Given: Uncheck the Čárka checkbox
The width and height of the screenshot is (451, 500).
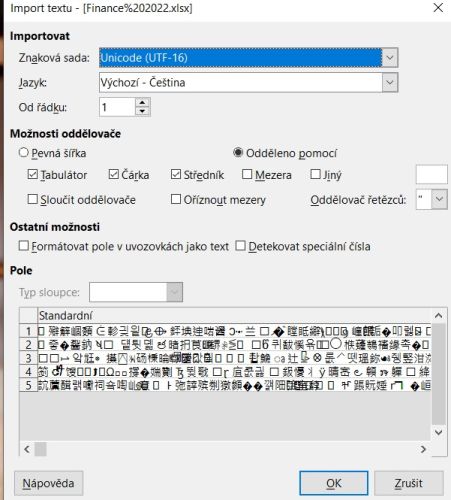Looking at the screenshot, I should tap(114, 174).
